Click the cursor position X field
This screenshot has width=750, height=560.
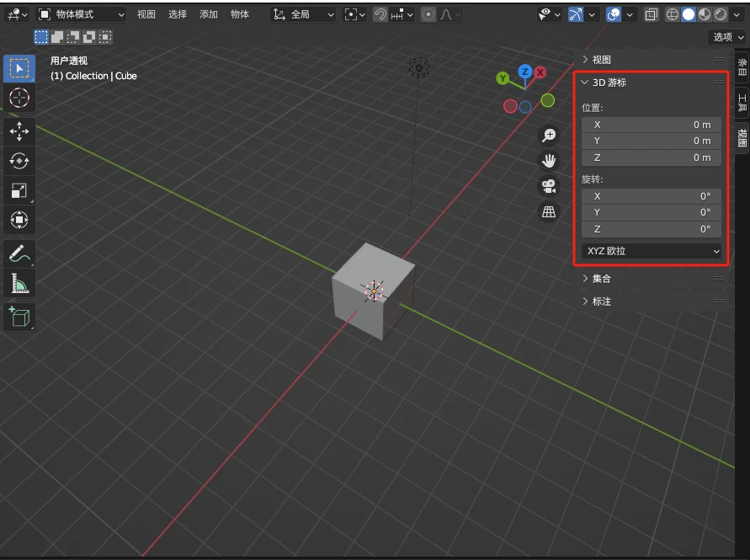click(652, 125)
